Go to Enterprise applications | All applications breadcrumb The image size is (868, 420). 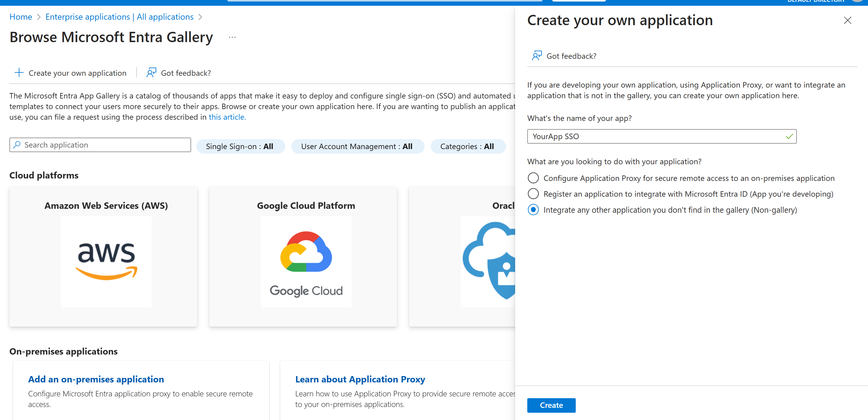(119, 17)
